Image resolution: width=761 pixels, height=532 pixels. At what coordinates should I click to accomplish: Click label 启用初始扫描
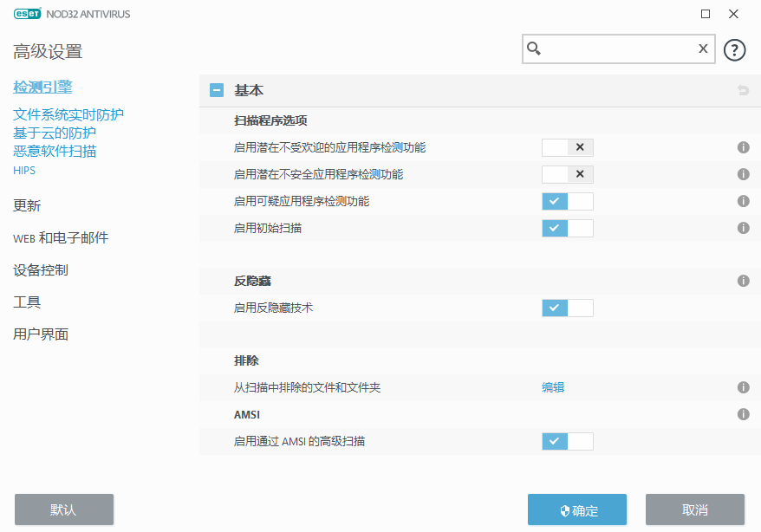coord(268,228)
